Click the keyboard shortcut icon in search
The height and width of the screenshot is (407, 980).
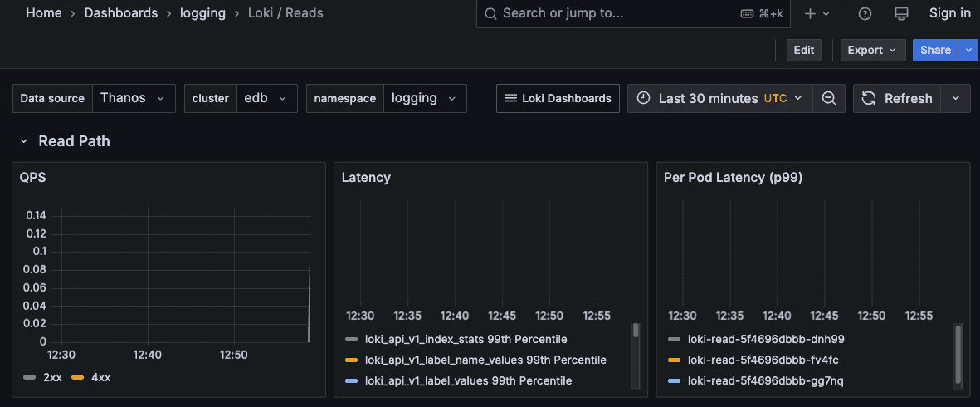(x=748, y=14)
